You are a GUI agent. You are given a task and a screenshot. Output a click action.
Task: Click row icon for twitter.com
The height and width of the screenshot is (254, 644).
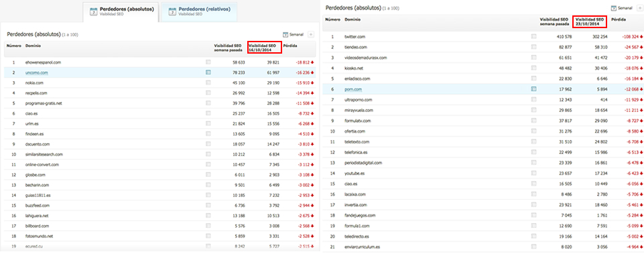[x=533, y=37]
